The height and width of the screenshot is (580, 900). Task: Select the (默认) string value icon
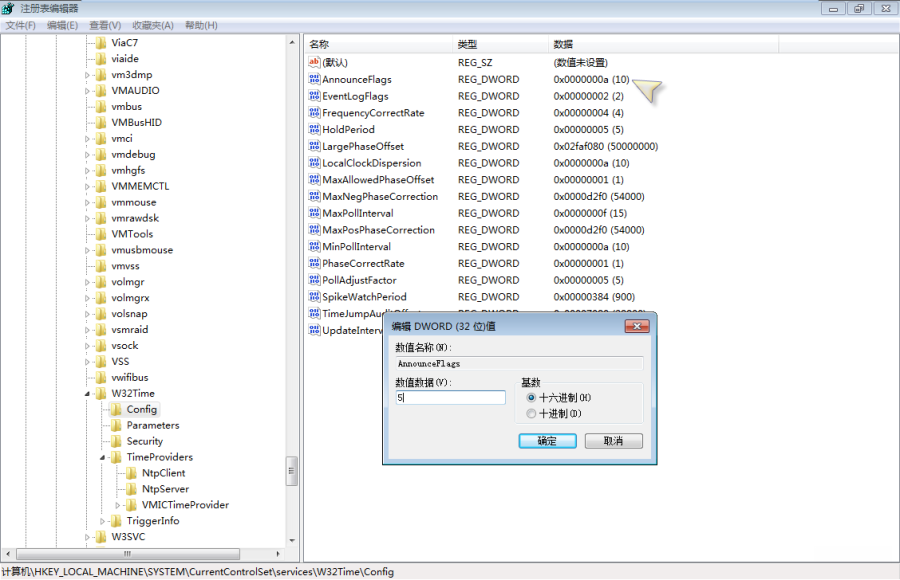point(314,62)
